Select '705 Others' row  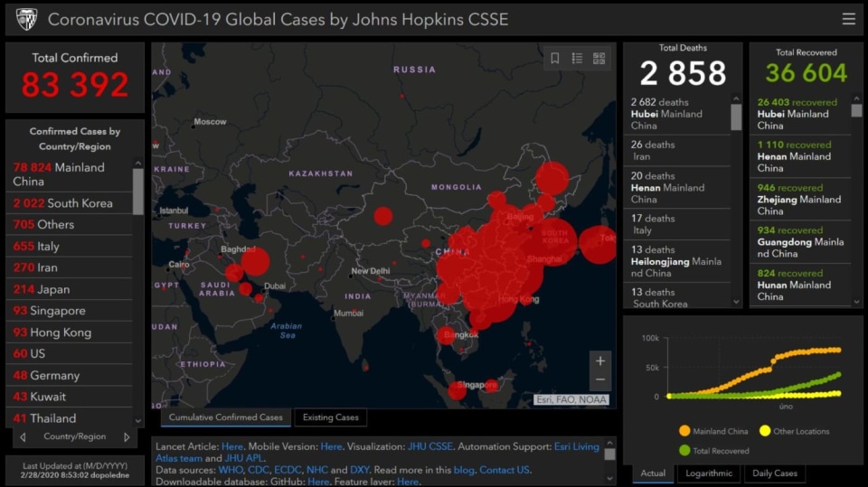pos(70,224)
